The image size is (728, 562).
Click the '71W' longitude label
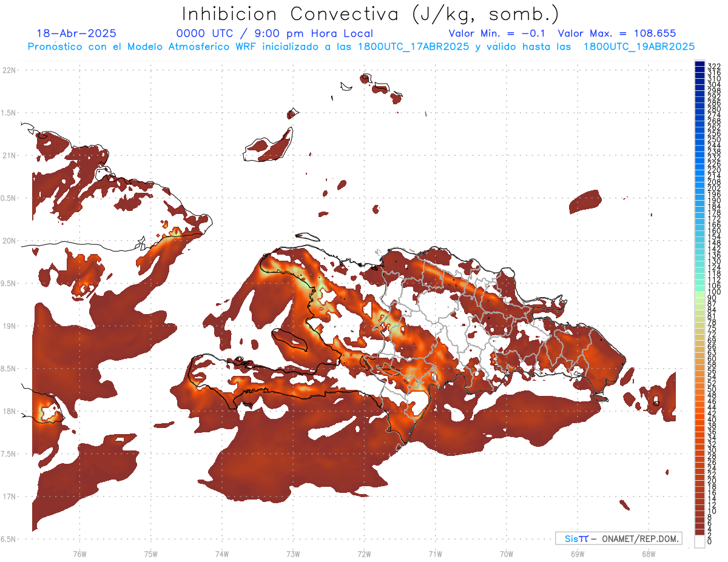tap(435, 554)
